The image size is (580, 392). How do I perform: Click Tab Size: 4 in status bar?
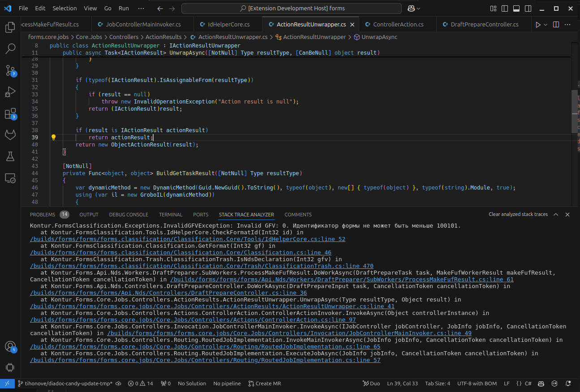(438, 383)
